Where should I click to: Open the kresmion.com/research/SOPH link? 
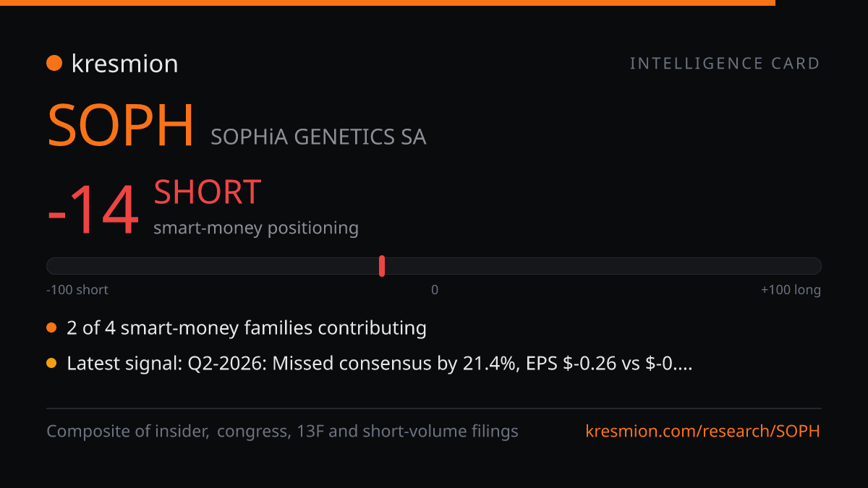tap(703, 432)
